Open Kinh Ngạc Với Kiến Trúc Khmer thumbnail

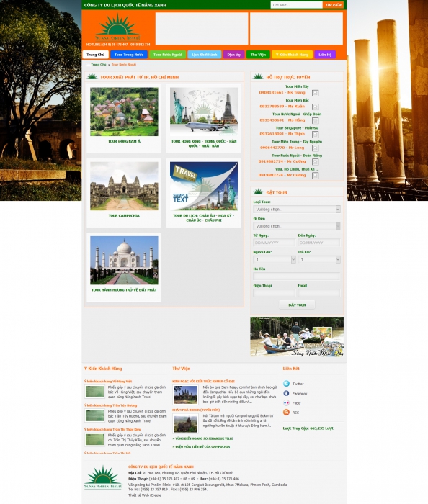(186, 395)
